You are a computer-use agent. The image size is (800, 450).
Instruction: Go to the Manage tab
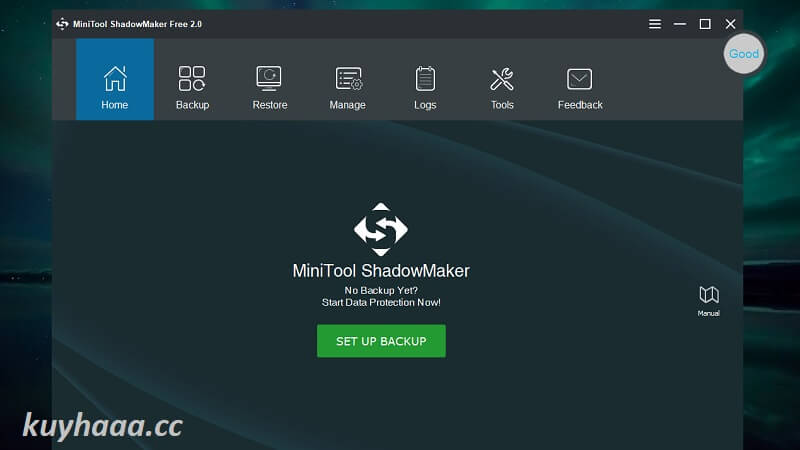point(347,87)
